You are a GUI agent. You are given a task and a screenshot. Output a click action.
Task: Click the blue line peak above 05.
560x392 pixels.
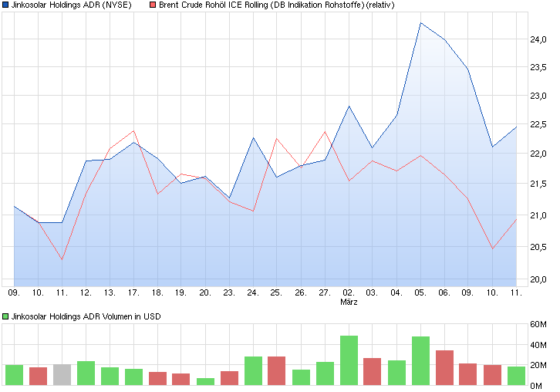click(420, 23)
